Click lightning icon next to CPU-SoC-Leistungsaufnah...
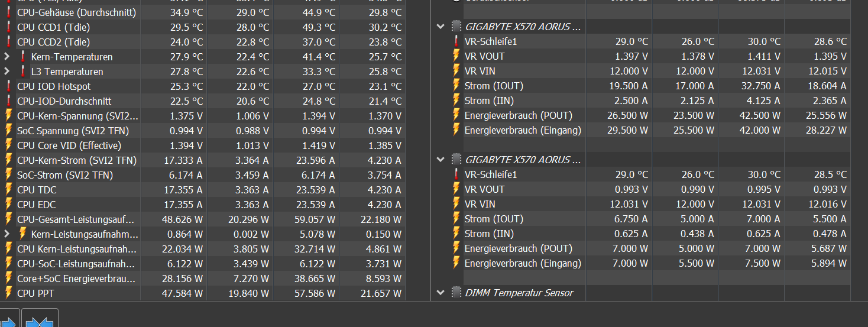Screen dimensions: 868x327 [x=9, y=264]
